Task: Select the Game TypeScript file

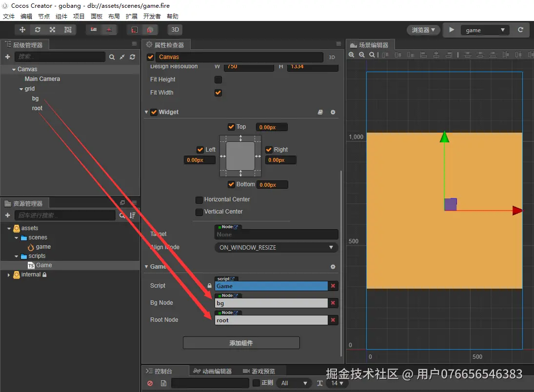Action: pos(44,265)
